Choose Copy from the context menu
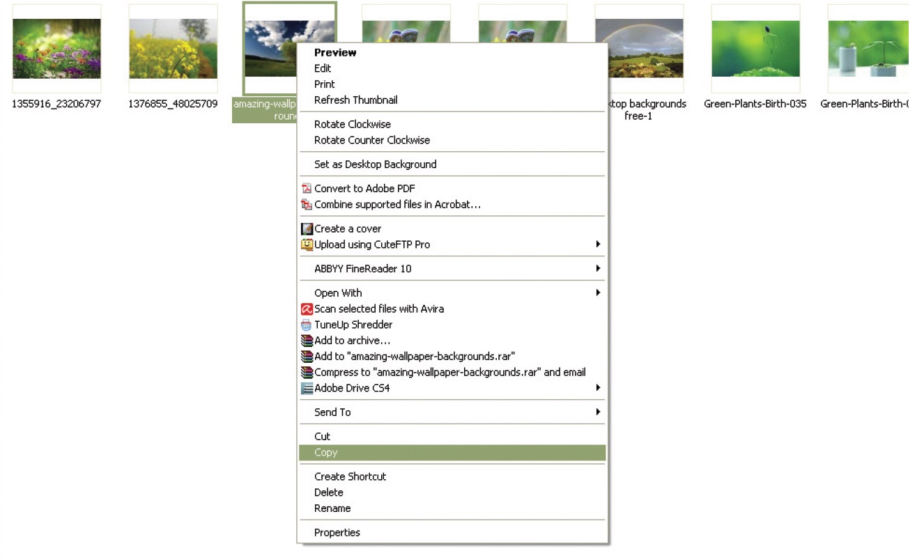This screenshot has width=924, height=560. click(325, 453)
